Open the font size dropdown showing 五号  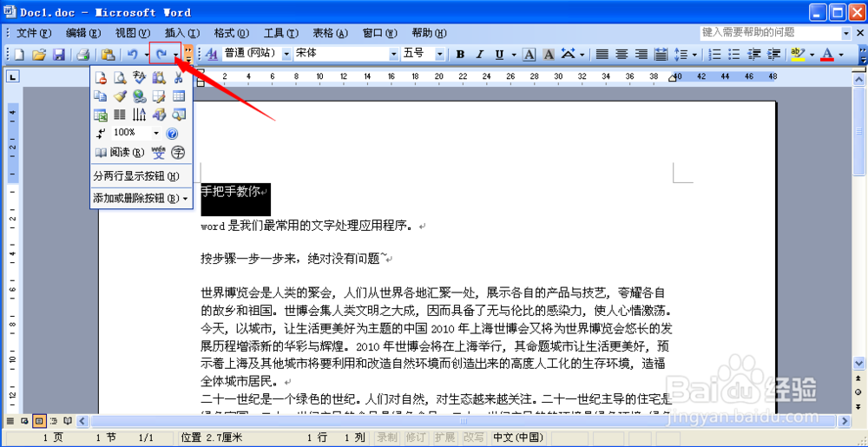[x=439, y=54]
